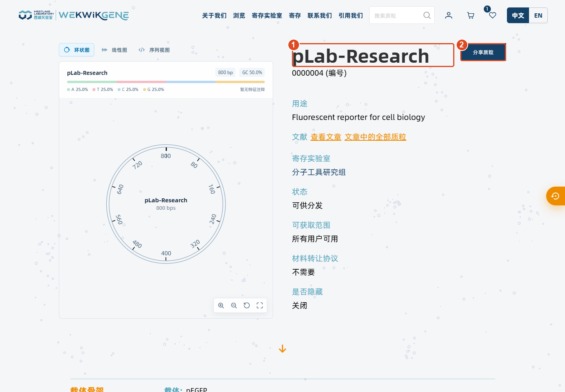Open the 引用我们 menu item
This screenshot has height=392, width=565.
pyautogui.click(x=351, y=15)
